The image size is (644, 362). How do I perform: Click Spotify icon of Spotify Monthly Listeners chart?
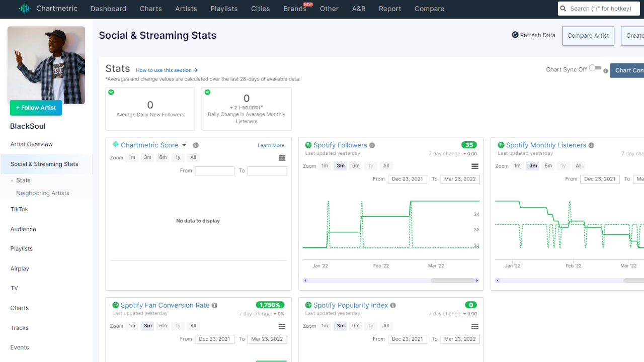501,145
